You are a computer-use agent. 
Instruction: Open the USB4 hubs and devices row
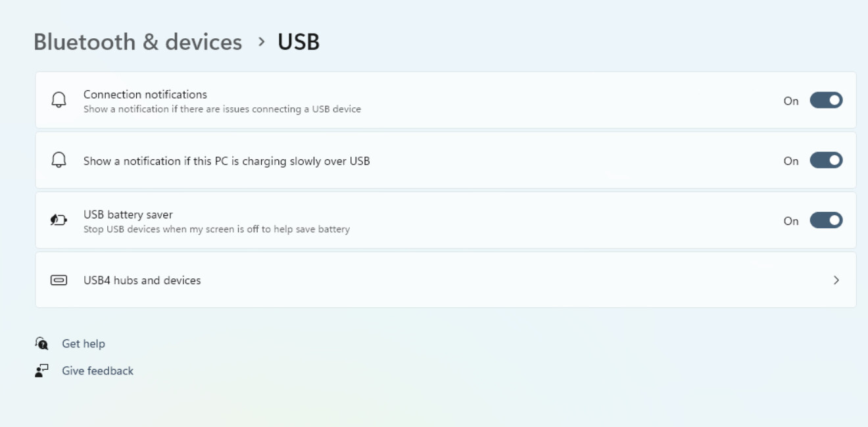pyautogui.click(x=446, y=280)
